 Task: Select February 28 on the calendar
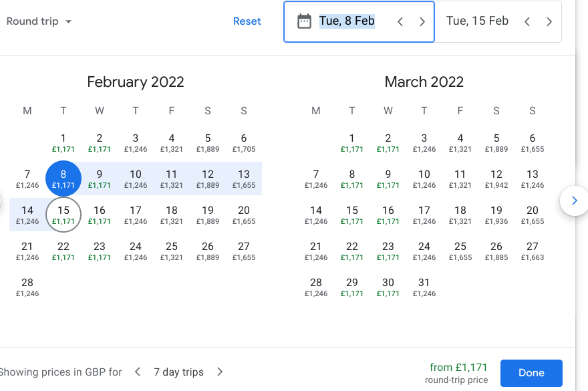(27, 287)
